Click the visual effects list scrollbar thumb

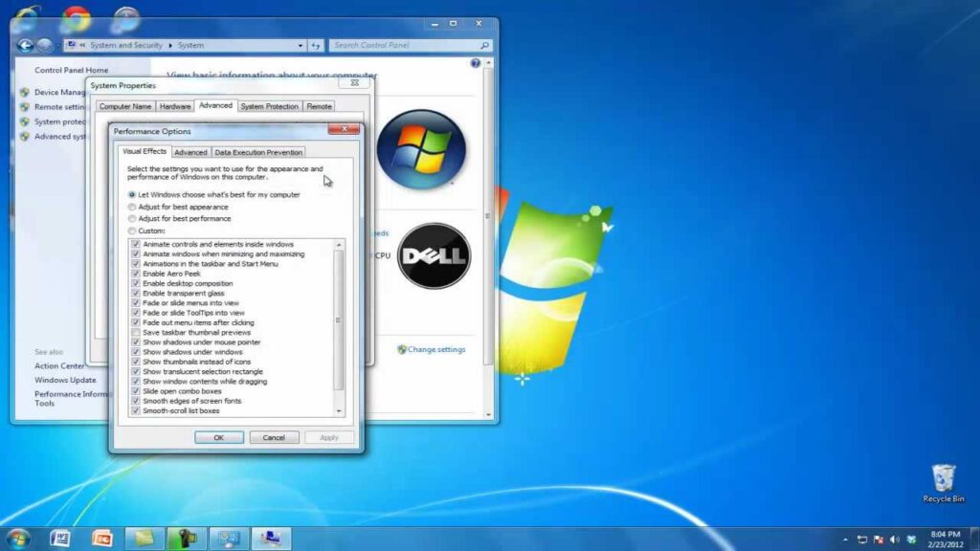339,320
